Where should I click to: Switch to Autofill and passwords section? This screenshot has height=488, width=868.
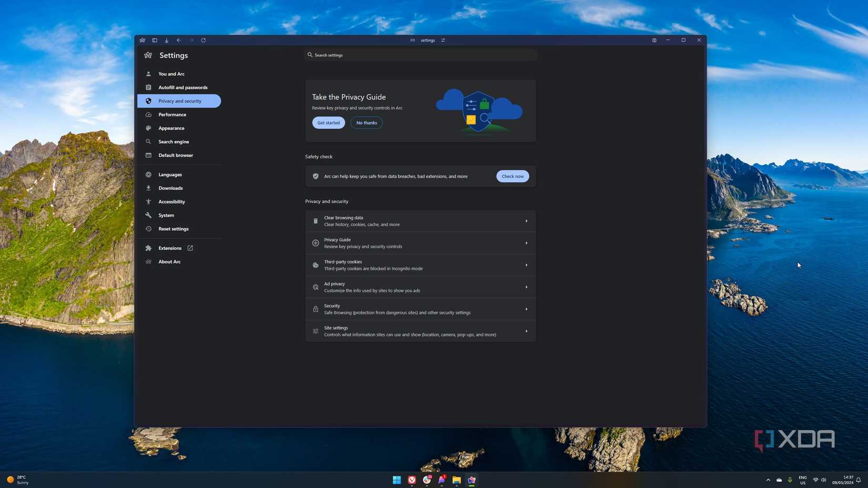pos(183,87)
